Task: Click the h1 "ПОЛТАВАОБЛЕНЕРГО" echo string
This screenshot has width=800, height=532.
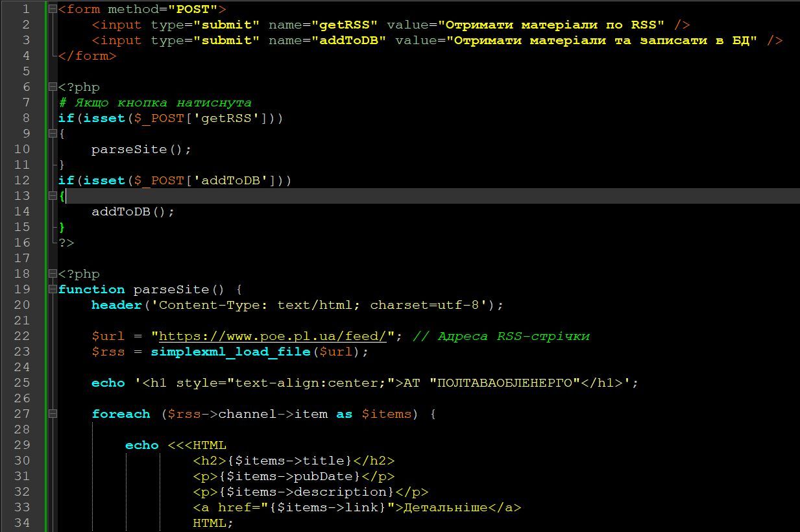Action: [x=383, y=383]
